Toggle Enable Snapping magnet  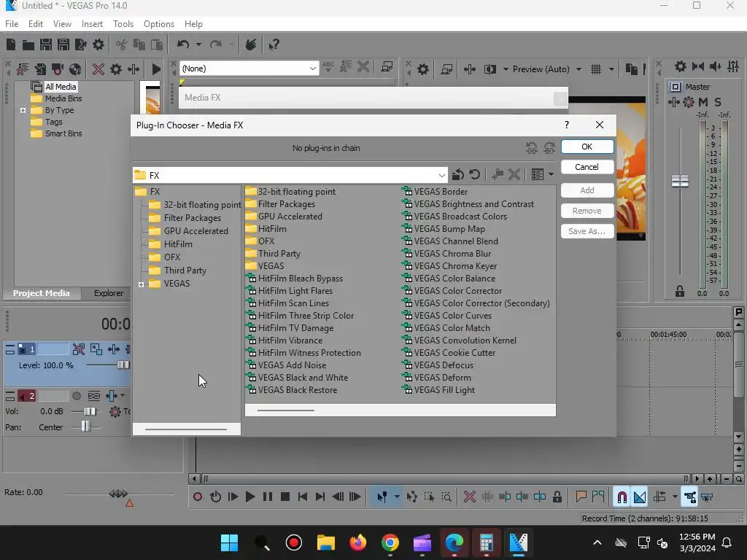(622, 497)
